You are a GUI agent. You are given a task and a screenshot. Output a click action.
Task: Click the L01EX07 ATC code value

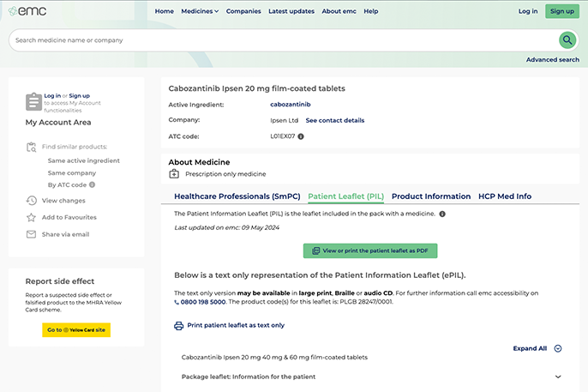pyautogui.click(x=282, y=136)
